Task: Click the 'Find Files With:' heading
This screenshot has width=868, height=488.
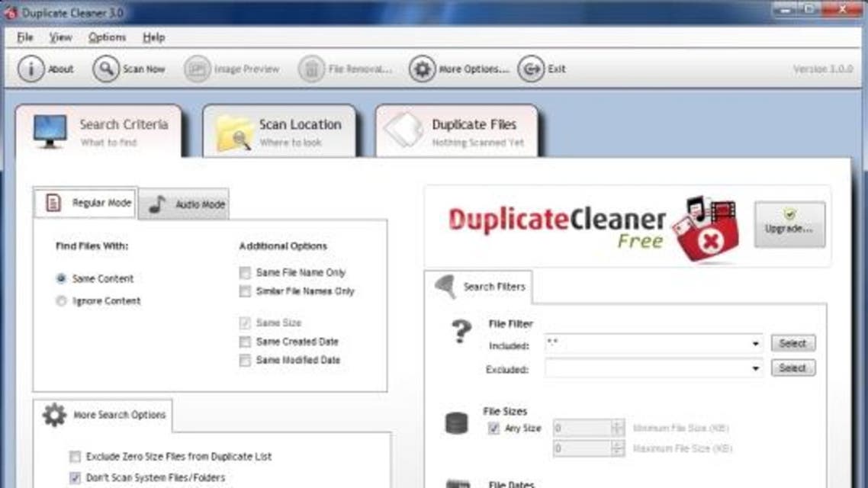Action: pos(92,246)
